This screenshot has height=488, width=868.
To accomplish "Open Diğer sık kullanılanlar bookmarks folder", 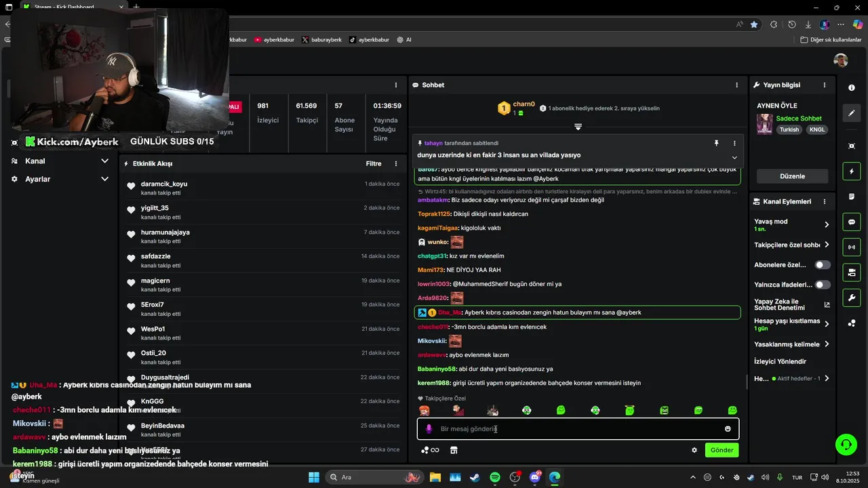I will pos(831,40).
